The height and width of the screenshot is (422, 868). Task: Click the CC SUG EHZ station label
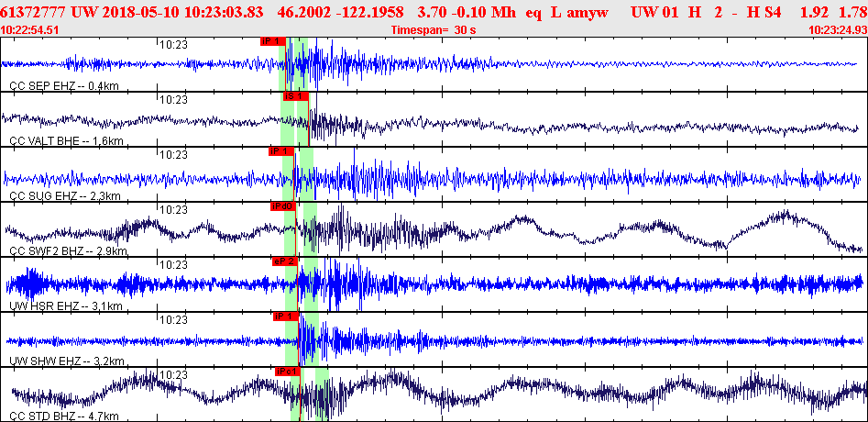[65, 195]
